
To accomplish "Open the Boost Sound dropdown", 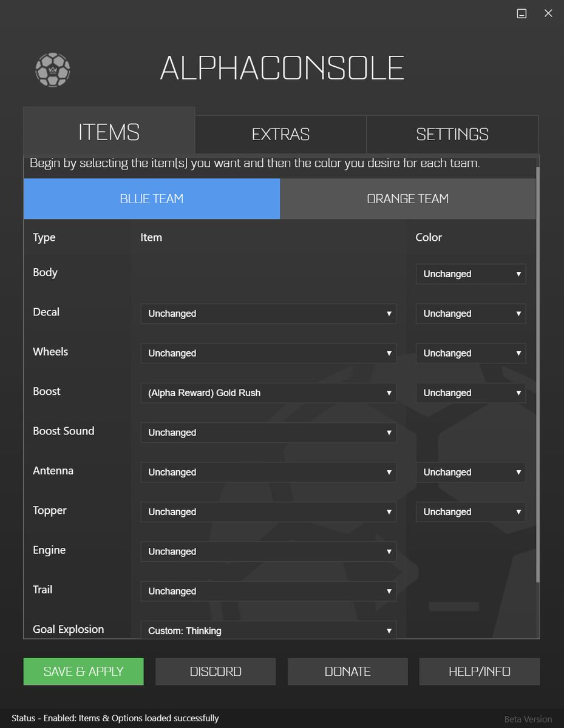I will coord(268,433).
